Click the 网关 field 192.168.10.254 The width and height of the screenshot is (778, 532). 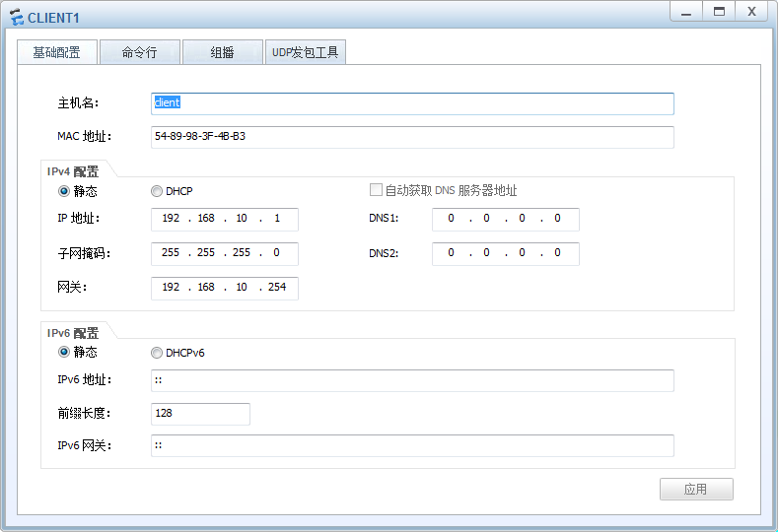pos(225,288)
